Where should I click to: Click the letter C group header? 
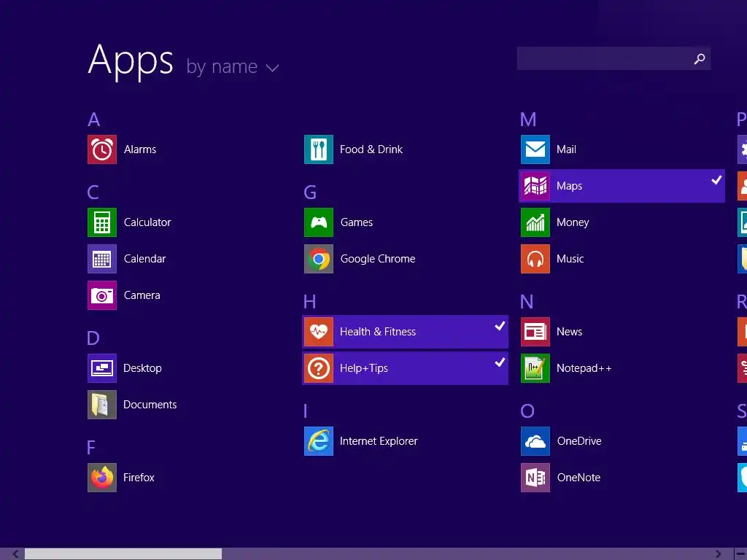click(93, 192)
